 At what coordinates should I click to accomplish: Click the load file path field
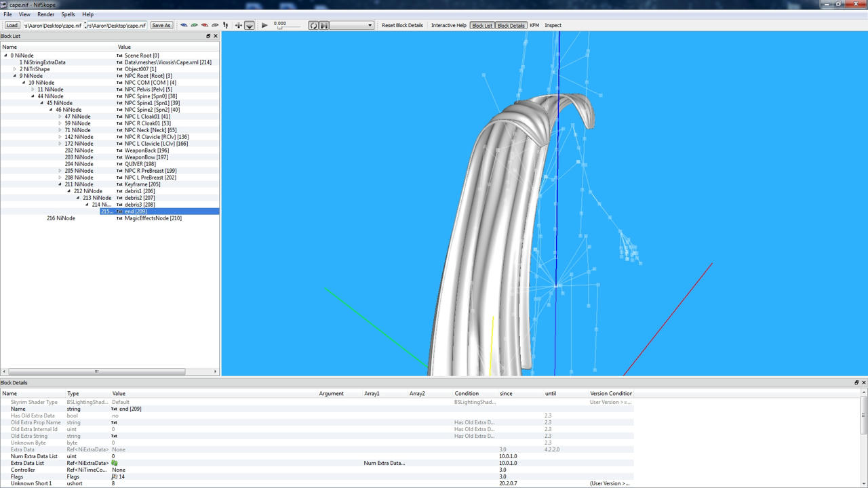[52, 26]
